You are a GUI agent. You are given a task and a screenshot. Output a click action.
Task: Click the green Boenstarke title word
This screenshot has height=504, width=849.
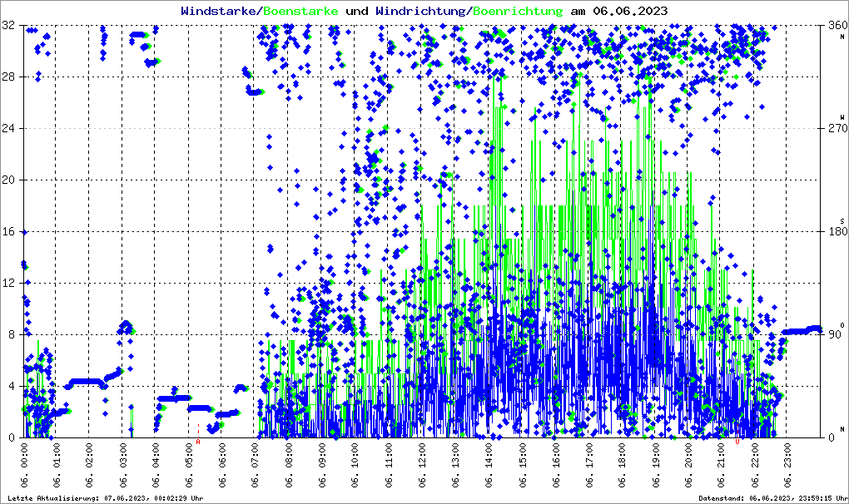(x=300, y=11)
